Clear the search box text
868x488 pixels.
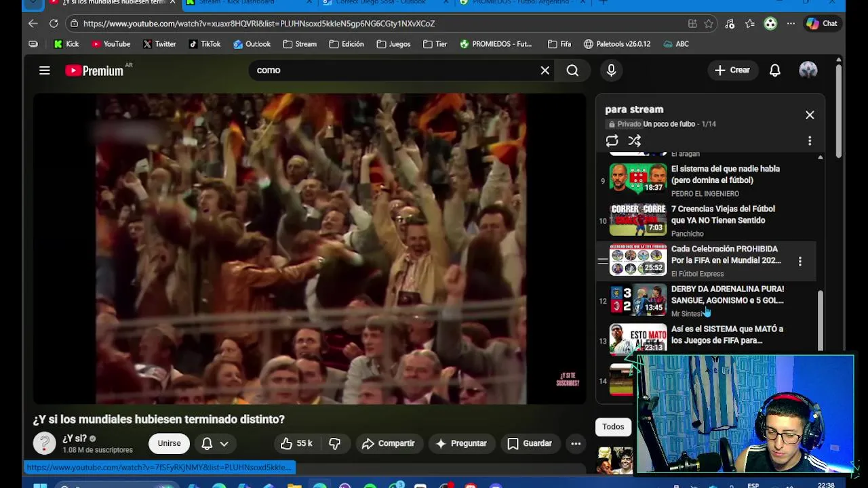point(545,70)
